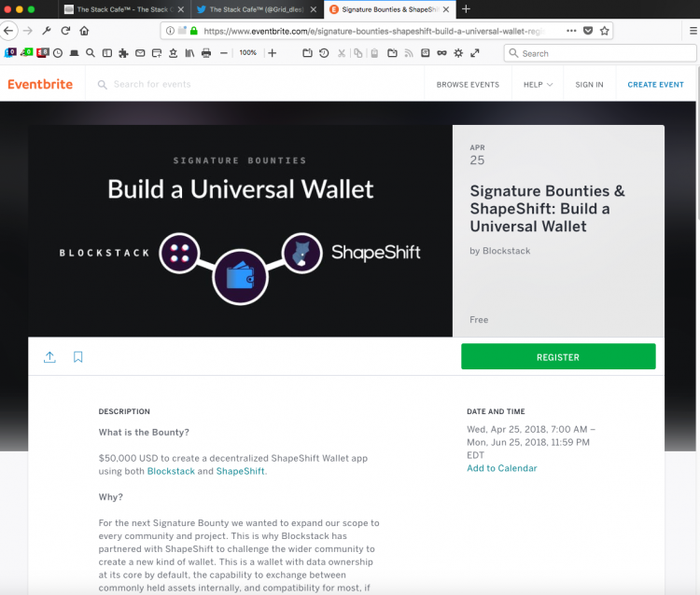700x595 pixels.
Task: Click Create Event
Action: 655,84
